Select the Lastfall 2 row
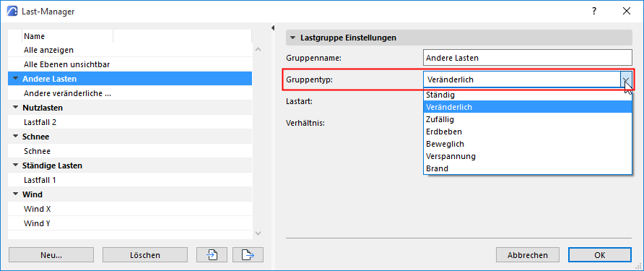This screenshot has height=271, width=644. pyautogui.click(x=130, y=122)
